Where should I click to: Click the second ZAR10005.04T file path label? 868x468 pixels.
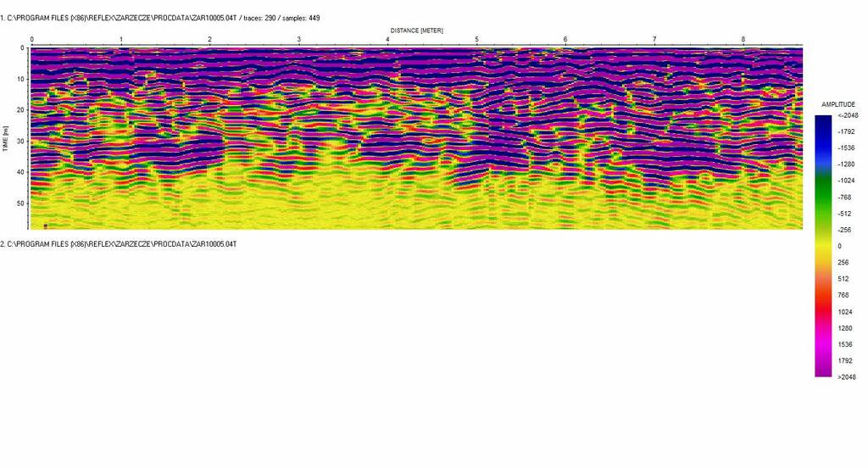pyautogui.click(x=119, y=244)
